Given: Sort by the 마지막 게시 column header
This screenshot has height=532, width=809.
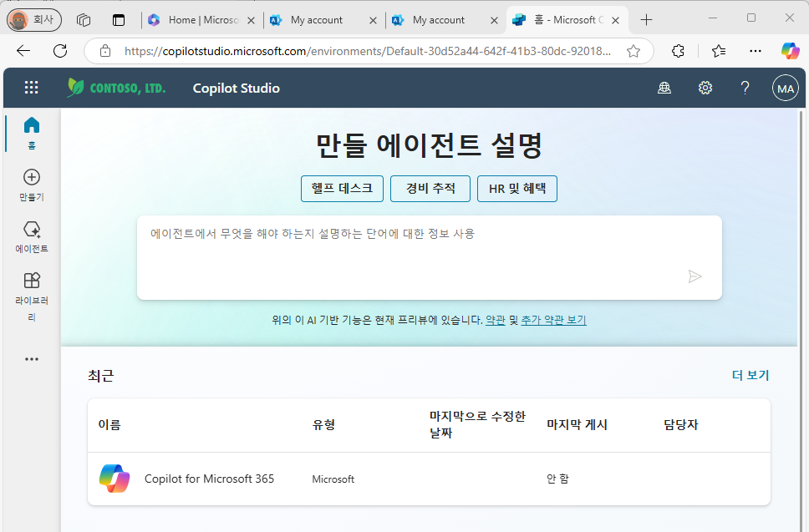Looking at the screenshot, I should (x=577, y=425).
